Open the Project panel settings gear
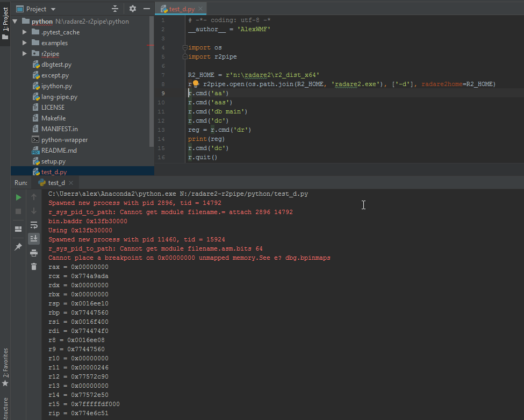 [x=132, y=8]
